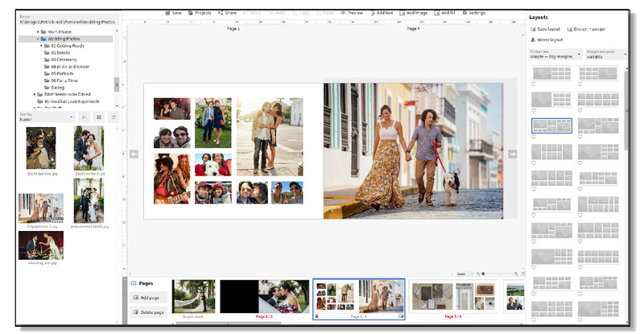
Task: Open the Images per page dropdown
Action: pyautogui.click(x=606, y=54)
